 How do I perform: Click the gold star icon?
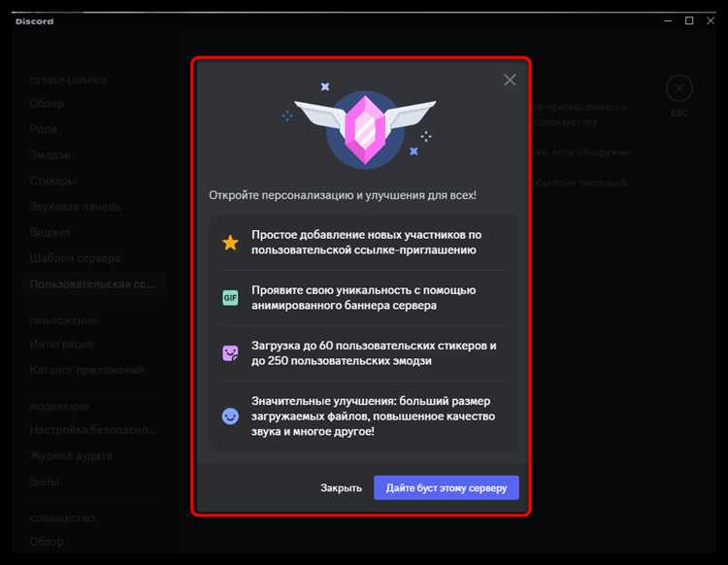pos(230,242)
